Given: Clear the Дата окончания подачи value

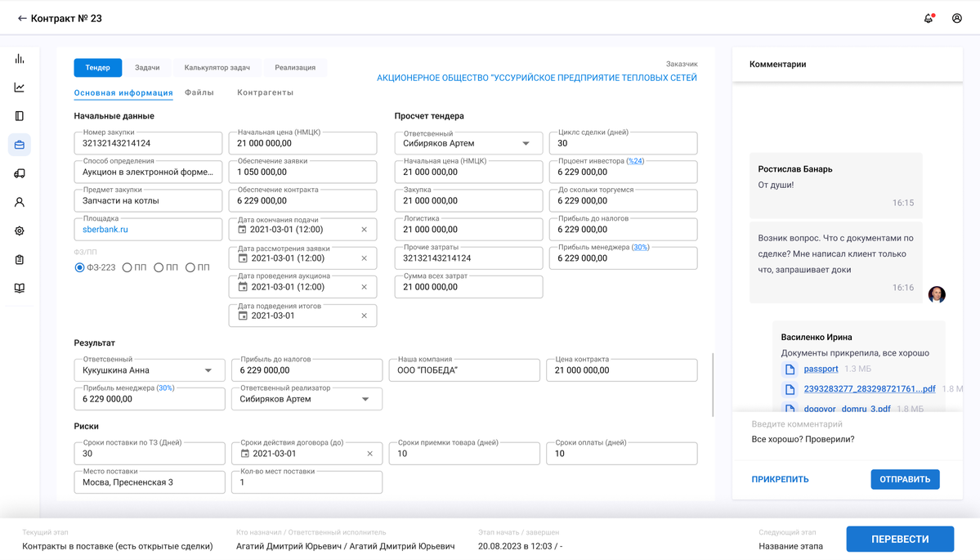Looking at the screenshot, I should coord(365,230).
